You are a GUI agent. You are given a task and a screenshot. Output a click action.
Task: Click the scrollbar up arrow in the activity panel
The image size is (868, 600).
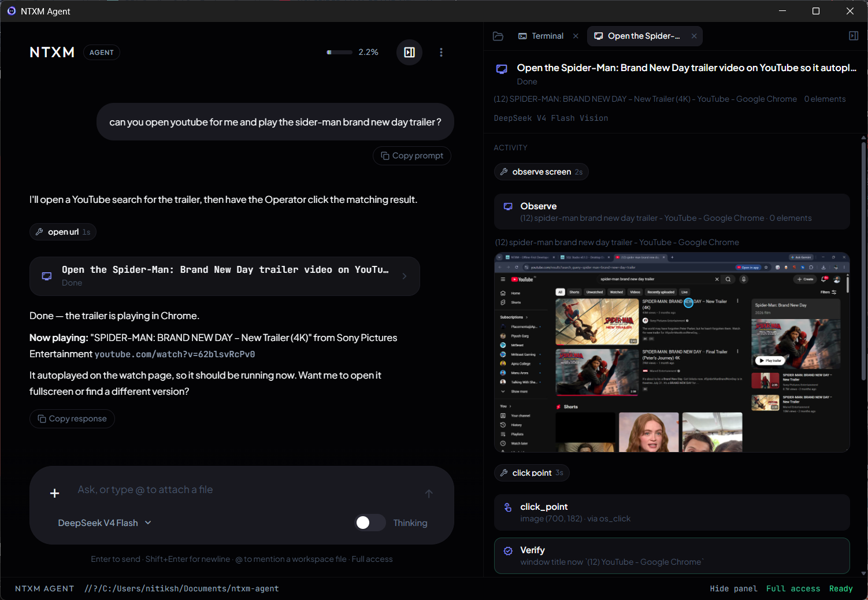coord(863,138)
